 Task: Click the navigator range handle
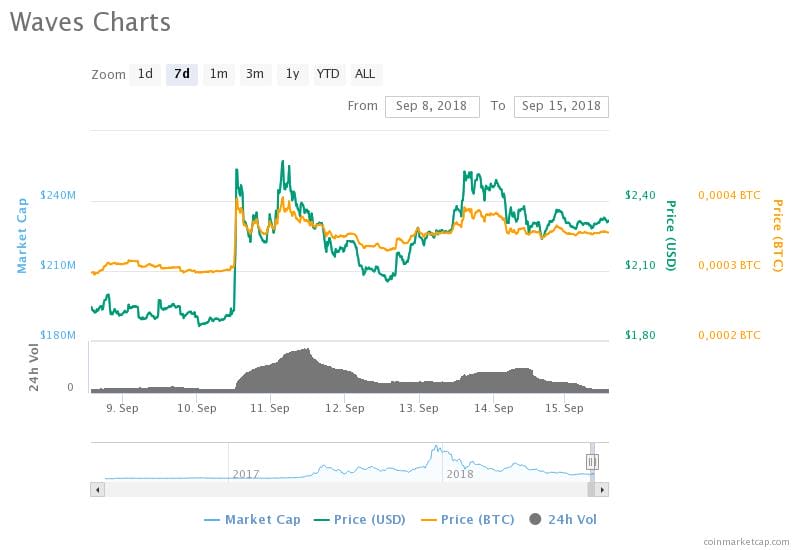(592, 462)
